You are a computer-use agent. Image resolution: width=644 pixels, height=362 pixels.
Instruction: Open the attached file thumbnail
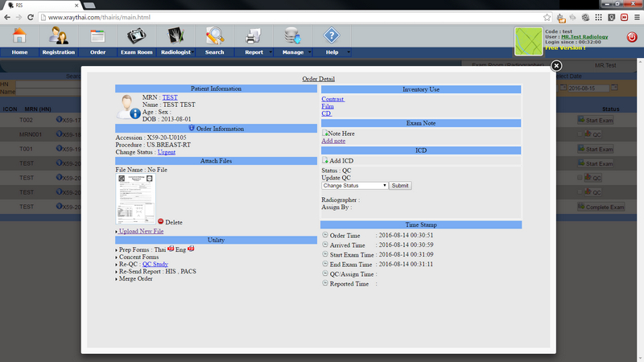pos(135,198)
